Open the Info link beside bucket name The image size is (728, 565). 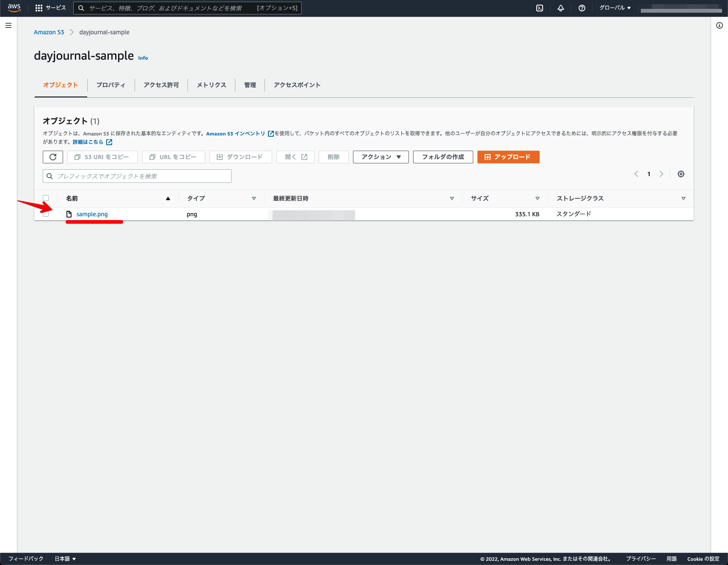[x=143, y=58]
